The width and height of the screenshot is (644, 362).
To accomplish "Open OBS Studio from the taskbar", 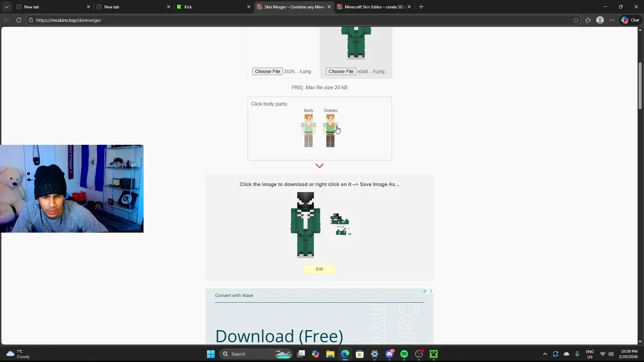I will (x=419, y=354).
